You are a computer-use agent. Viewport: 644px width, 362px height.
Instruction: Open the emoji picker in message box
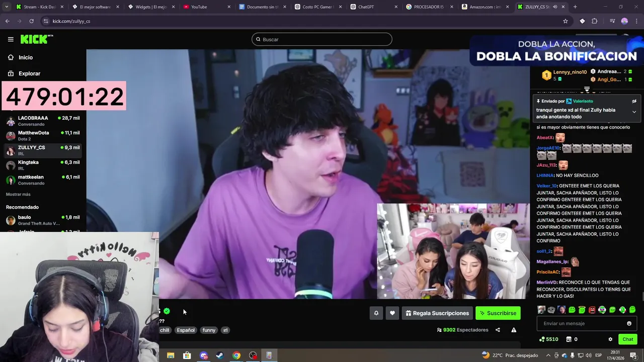pos(629,323)
